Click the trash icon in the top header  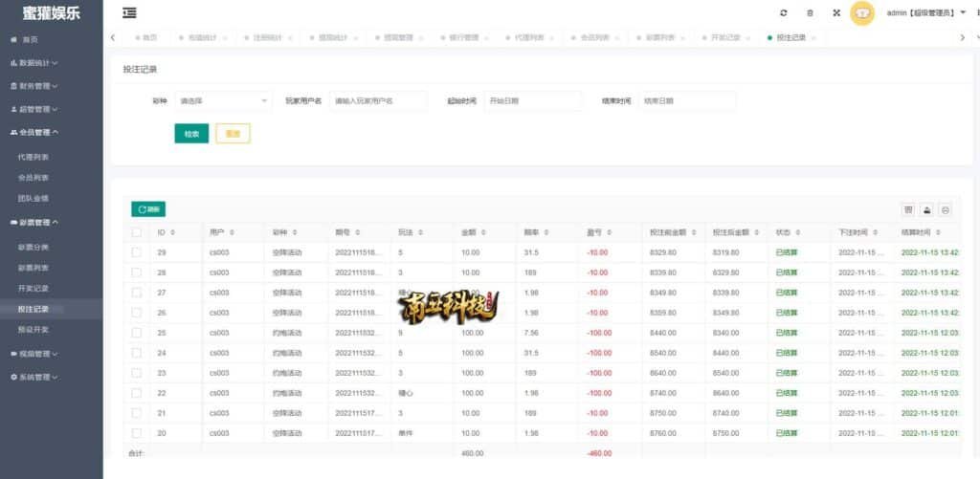810,12
